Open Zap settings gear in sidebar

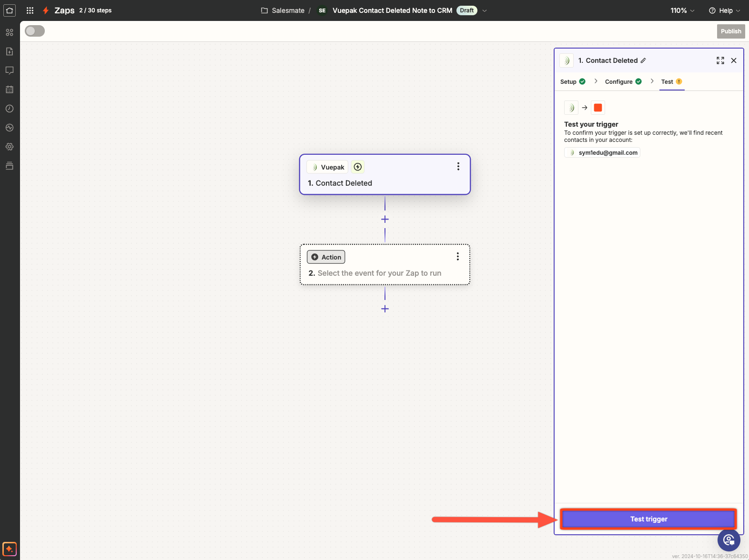10,147
